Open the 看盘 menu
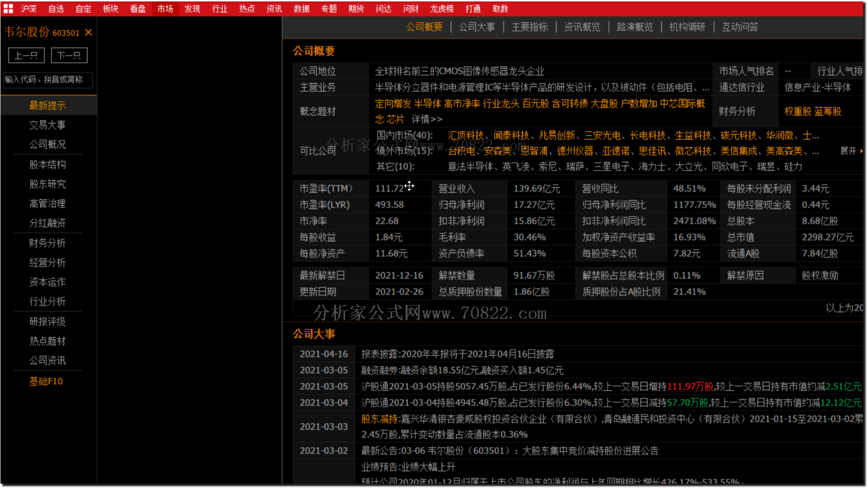 (138, 9)
